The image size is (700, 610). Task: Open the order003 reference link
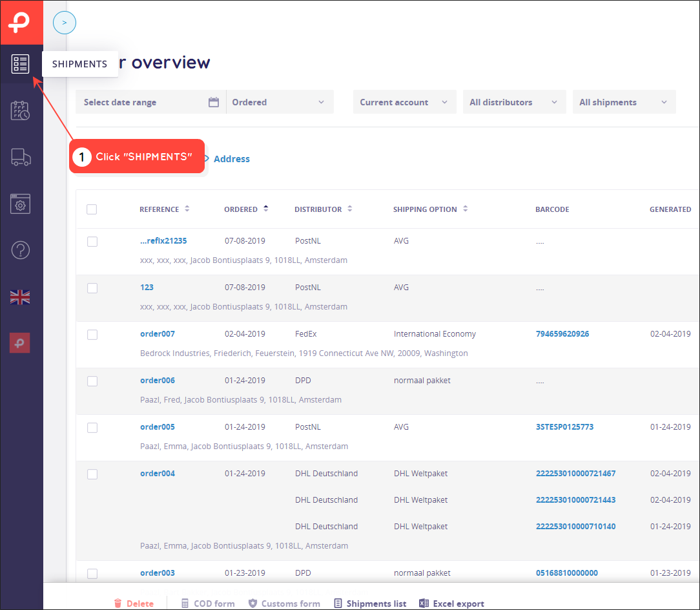coord(158,573)
